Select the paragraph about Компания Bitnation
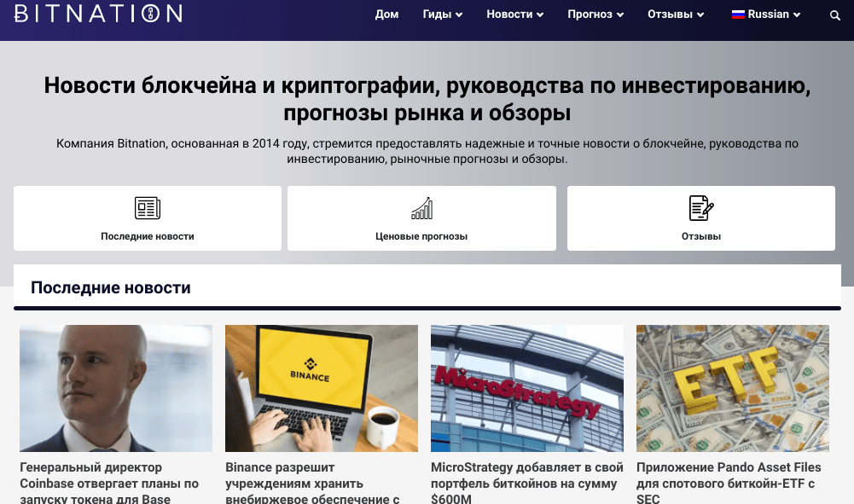This screenshot has width=854, height=504. (x=427, y=151)
